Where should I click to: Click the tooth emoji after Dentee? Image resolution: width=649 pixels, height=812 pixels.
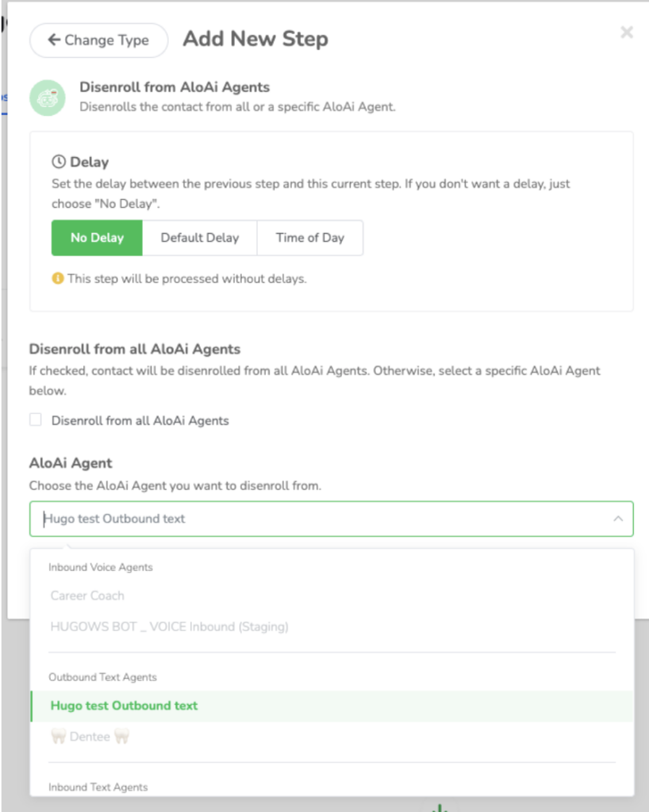pyautogui.click(x=121, y=736)
